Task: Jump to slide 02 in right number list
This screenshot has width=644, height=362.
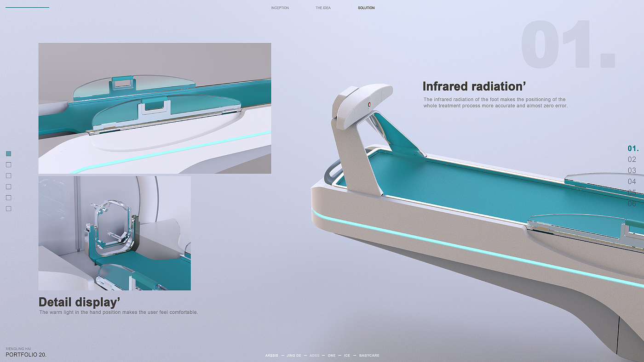Action: tap(632, 159)
